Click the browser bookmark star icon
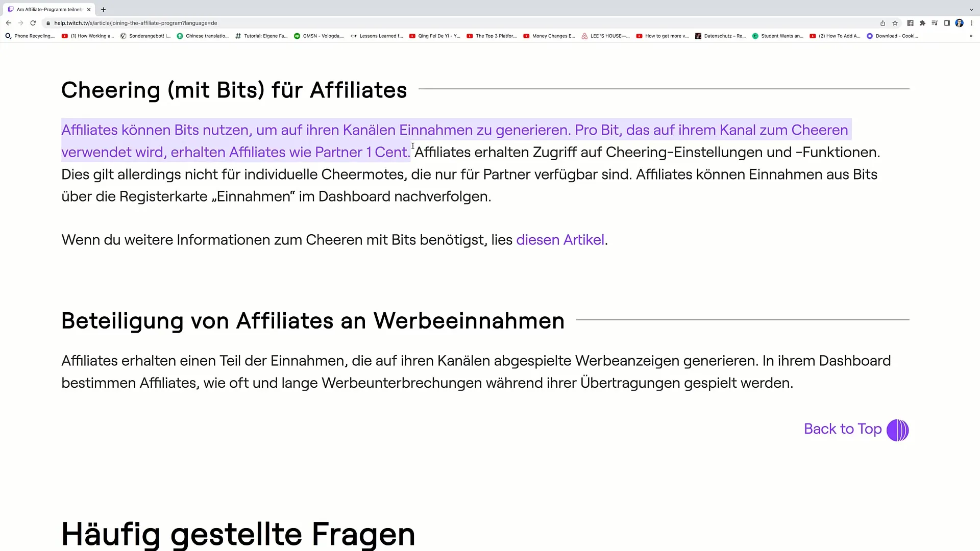This screenshot has height=551, width=980. 895,23
